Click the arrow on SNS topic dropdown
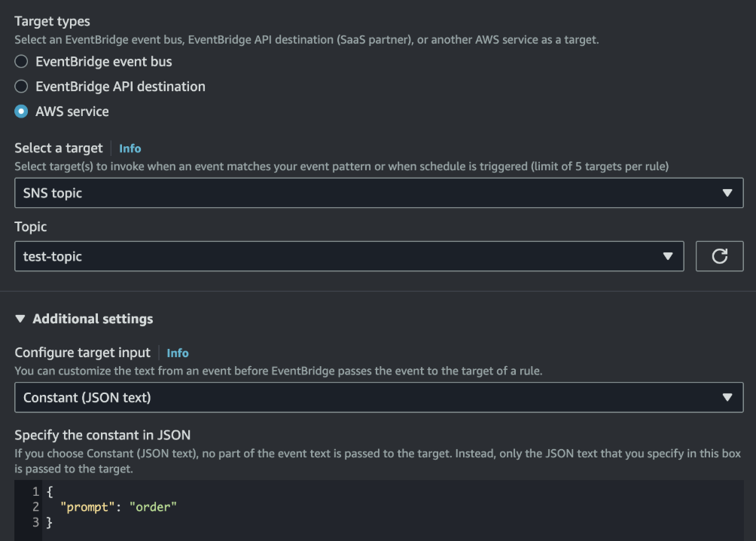The width and height of the screenshot is (756, 541). [x=727, y=193]
